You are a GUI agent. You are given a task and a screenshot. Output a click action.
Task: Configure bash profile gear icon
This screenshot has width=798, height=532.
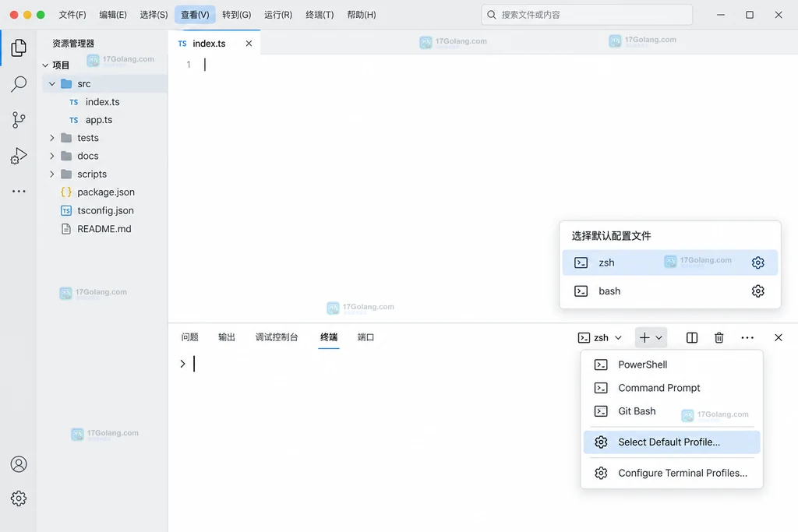757,291
